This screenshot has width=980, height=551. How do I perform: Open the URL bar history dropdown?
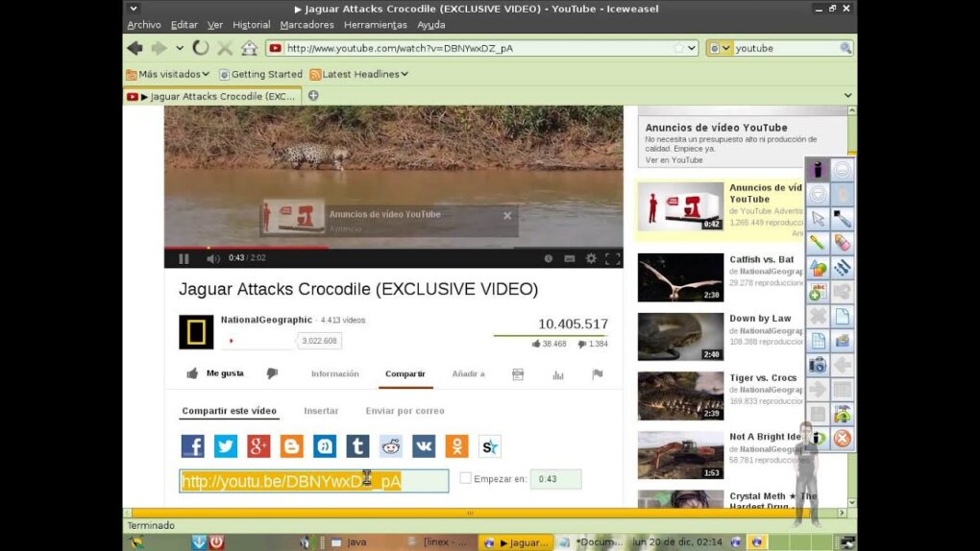(x=692, y=48)
